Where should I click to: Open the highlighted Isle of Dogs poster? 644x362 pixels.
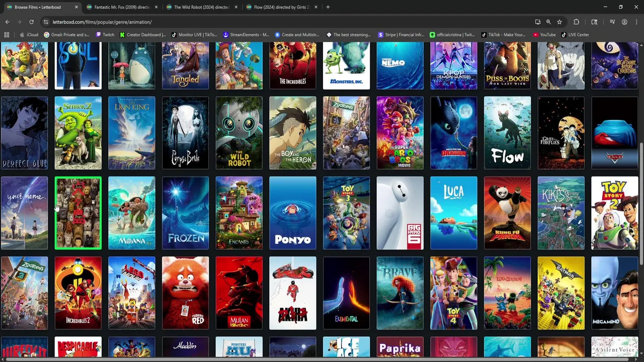tap(78, 213)
